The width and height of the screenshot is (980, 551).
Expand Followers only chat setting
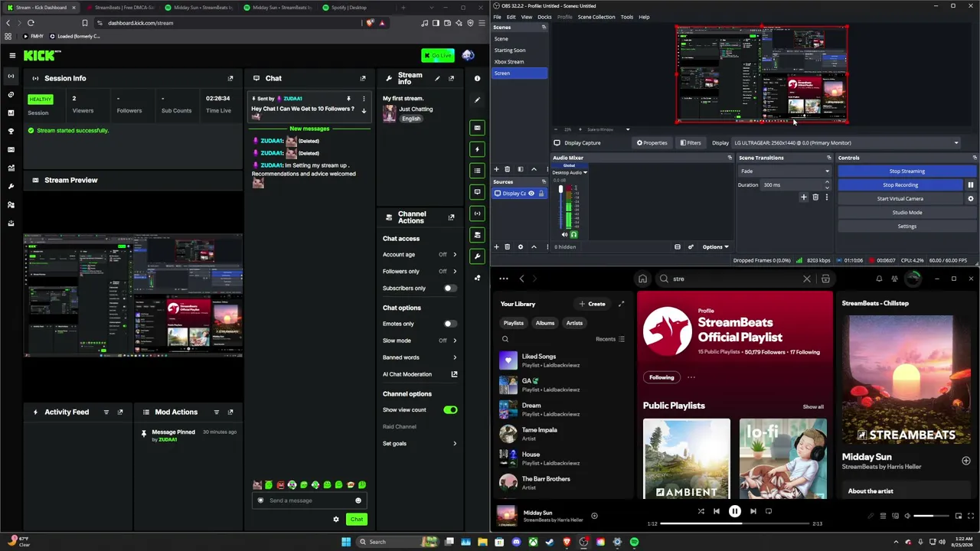(x=454, y=272)
